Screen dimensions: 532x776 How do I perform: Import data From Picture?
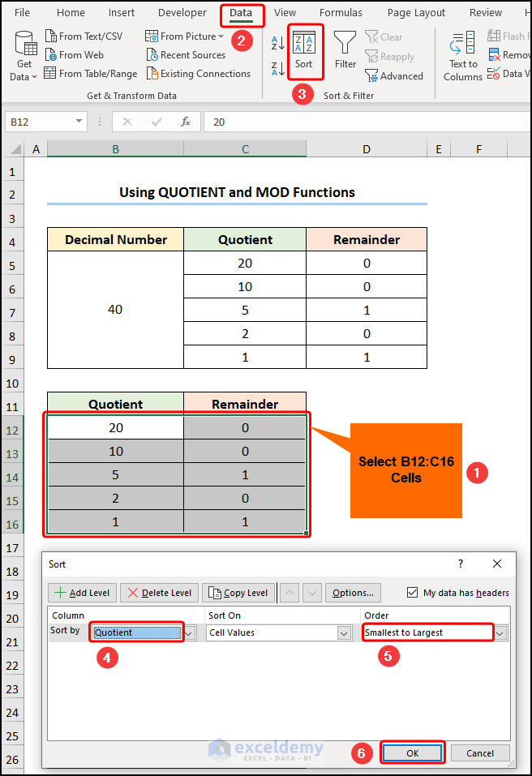tap(184, 36)
